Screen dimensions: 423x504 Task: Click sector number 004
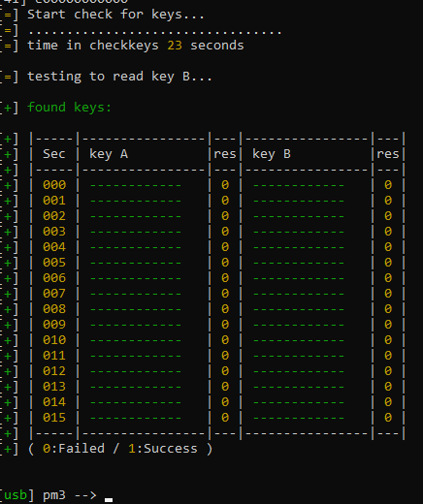(x=54, y=247)
